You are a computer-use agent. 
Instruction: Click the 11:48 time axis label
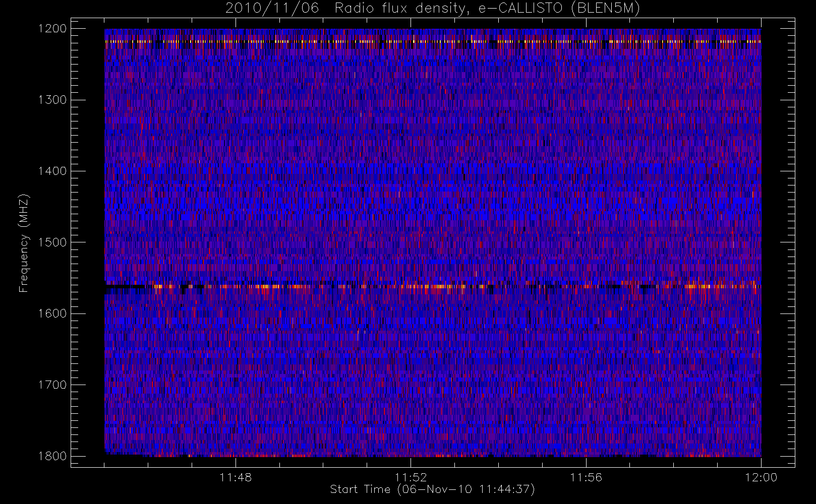[x=236, y=477]
